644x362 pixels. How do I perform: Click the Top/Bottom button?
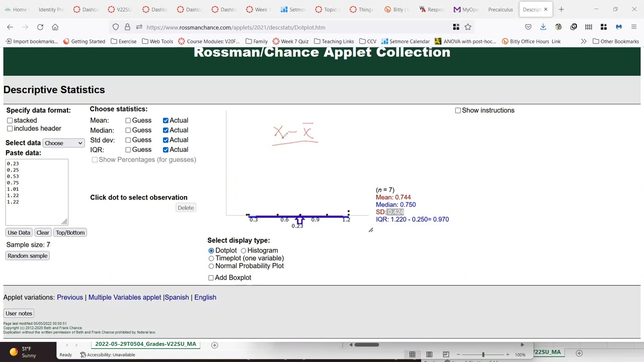coord(70,233)
